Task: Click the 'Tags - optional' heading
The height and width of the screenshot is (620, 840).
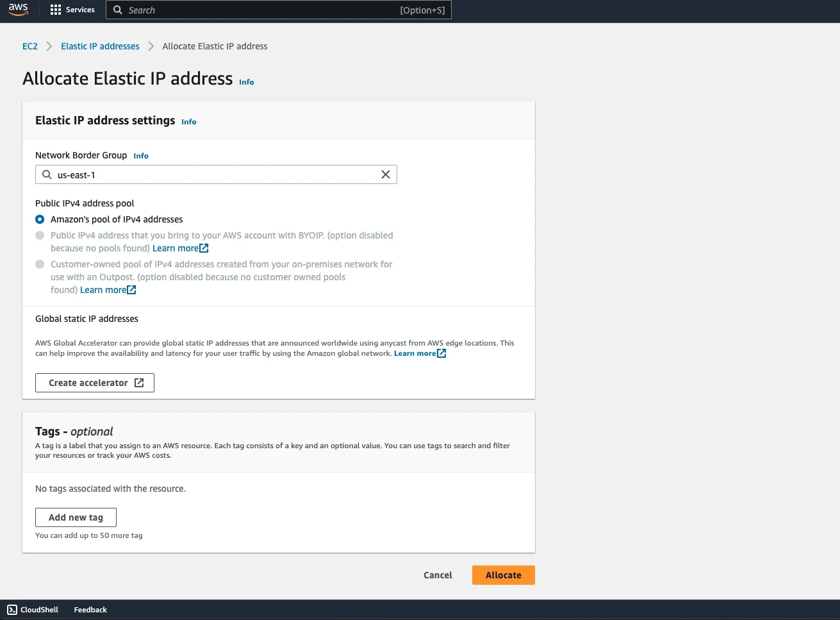Action: (x=74, y=431)
